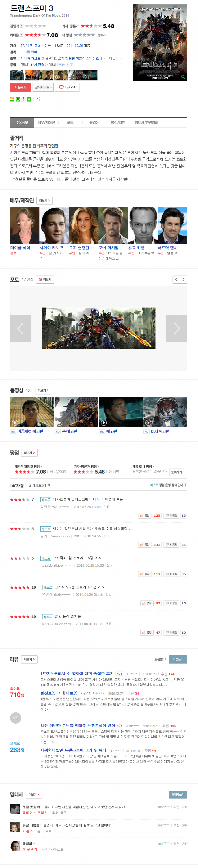Click the green star bookmark icon

click(29, 99)
